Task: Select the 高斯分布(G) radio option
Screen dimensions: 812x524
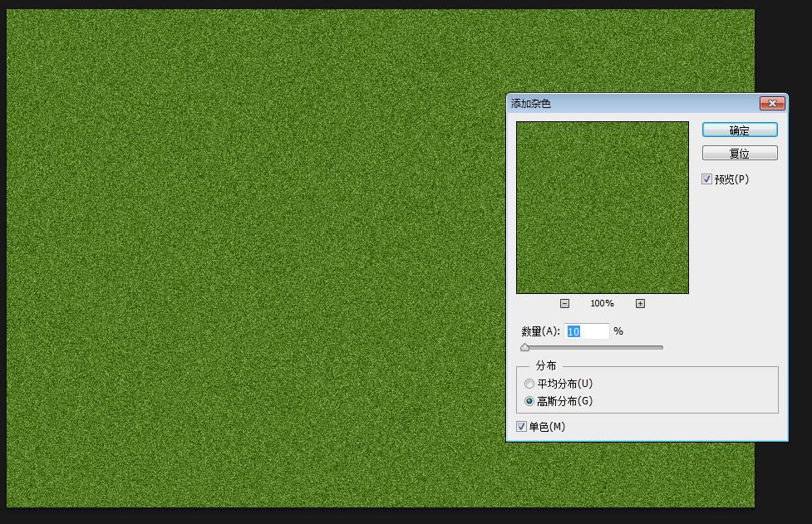Action: click(x=529, y=401)
